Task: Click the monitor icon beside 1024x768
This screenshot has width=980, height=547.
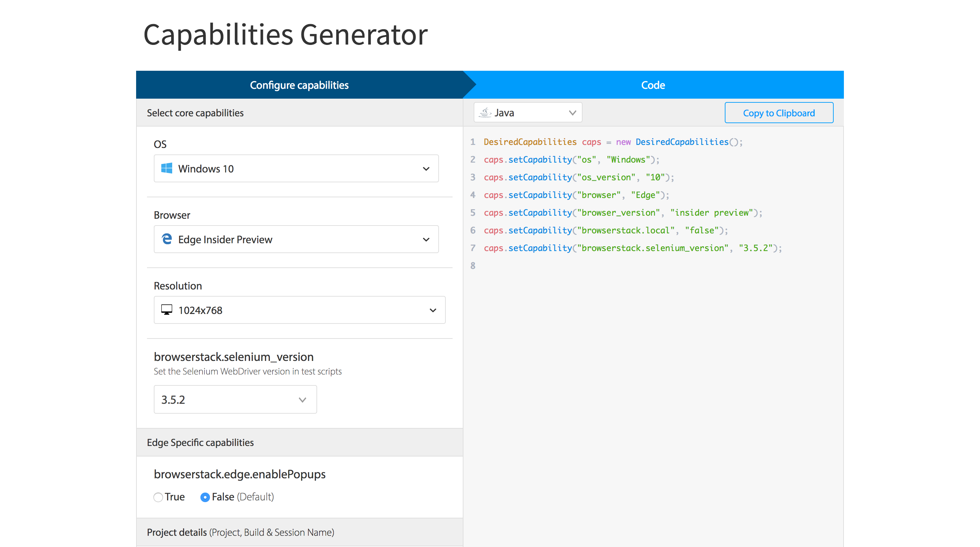Action: 167,310
